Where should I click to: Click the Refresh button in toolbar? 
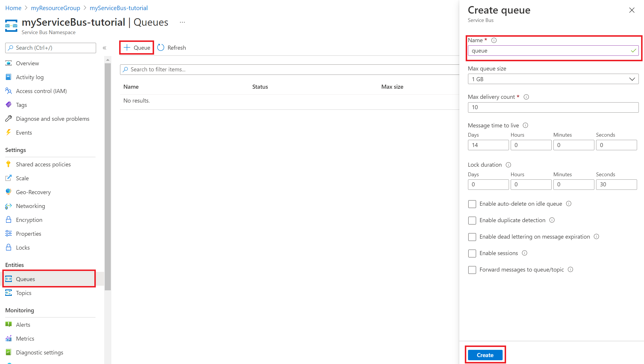pos(172,47)
